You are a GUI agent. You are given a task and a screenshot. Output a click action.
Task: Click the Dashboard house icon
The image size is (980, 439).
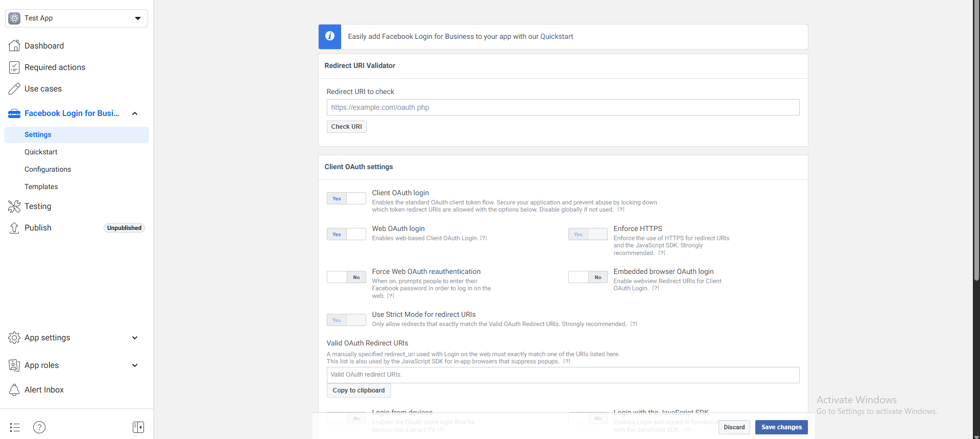(14, 45)
